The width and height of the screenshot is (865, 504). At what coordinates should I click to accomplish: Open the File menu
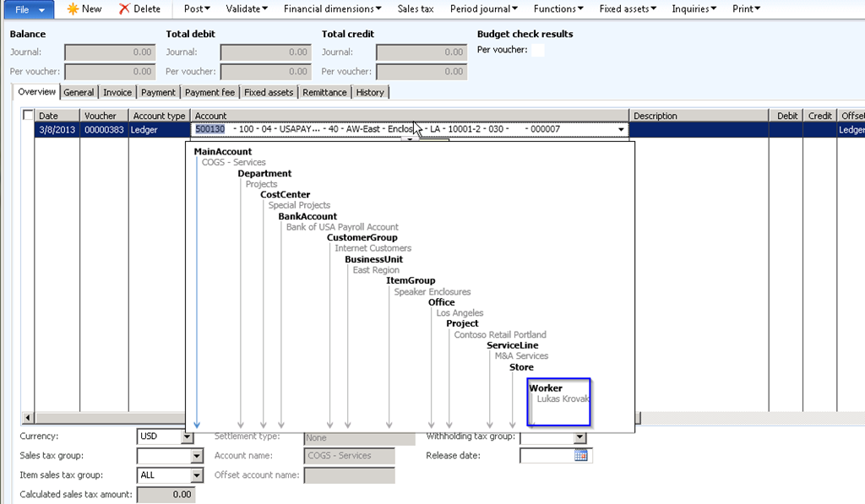tap(28, 9)
